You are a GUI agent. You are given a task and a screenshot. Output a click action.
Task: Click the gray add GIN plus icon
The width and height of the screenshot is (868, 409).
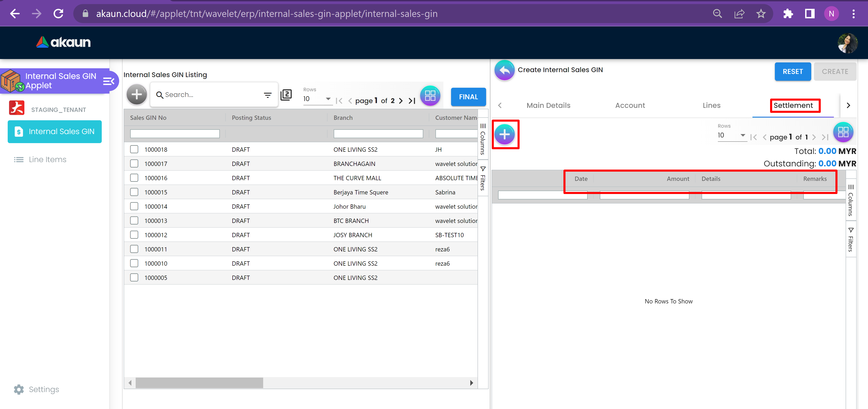137,95
